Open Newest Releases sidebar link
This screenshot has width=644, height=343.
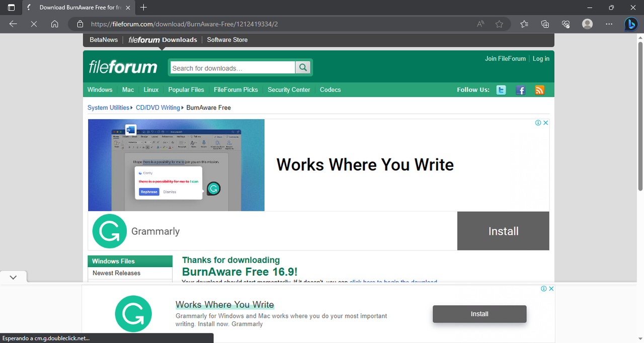[x=117, y=273]
